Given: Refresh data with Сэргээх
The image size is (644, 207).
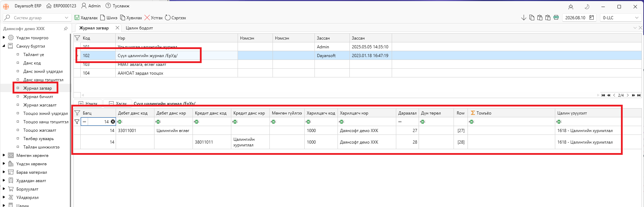Looking at the screenshot, I should 175,18.
